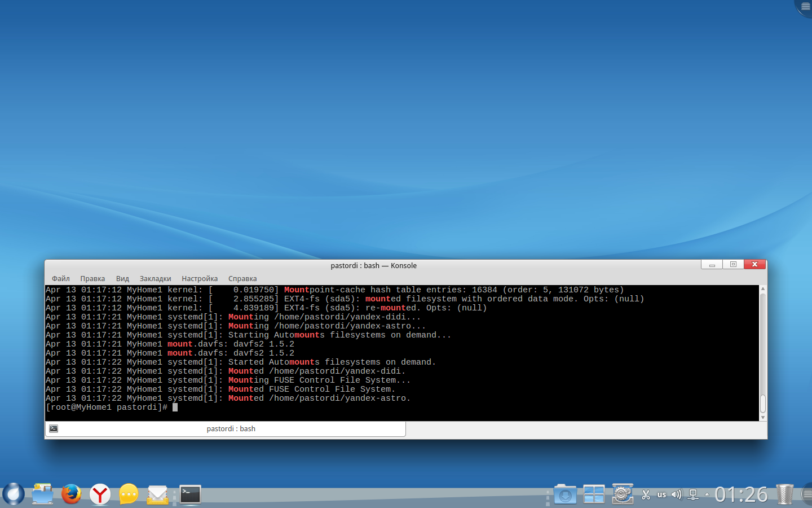Image resolution: width=812 pixels, height=508 pixels.
Task: Open the clipboard scissors tray icon
Action: [646, 495]
